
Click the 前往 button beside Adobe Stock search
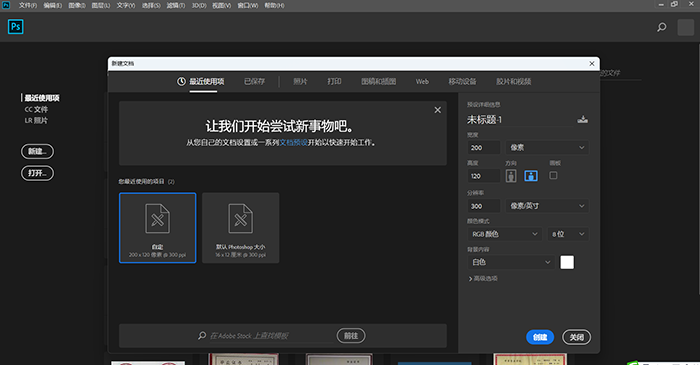[351, 336]
